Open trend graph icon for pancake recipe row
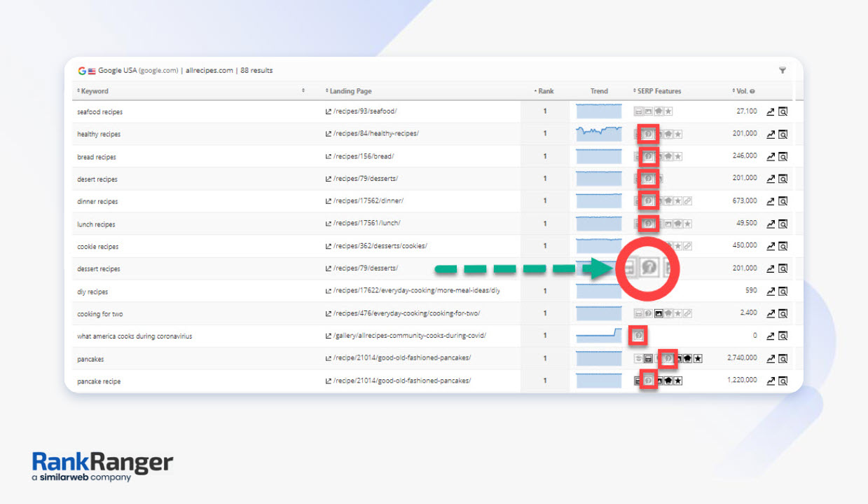This screenshot has width=868, height=504. (x=771, y=381)
